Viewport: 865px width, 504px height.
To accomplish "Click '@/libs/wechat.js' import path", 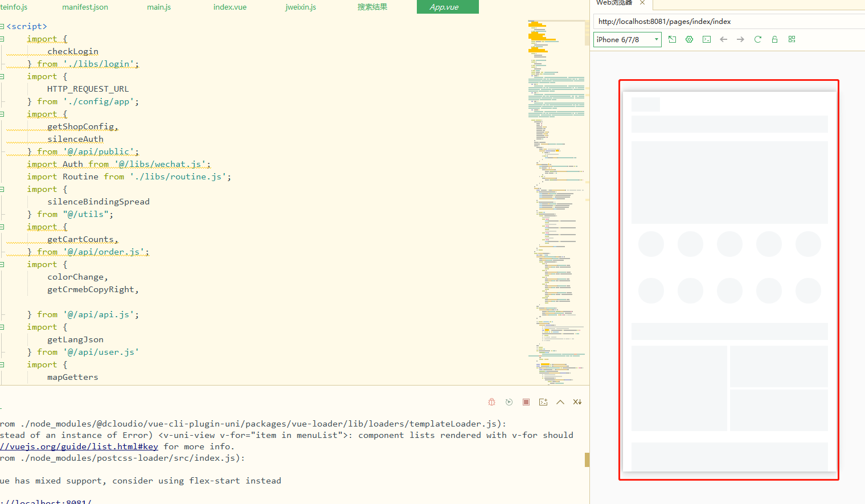I will click(x=160, y=164).
